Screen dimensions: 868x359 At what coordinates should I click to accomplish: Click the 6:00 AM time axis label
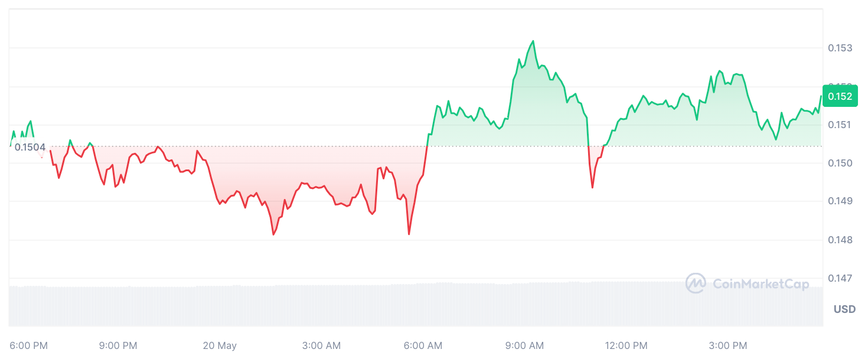(x=423, y=345)
